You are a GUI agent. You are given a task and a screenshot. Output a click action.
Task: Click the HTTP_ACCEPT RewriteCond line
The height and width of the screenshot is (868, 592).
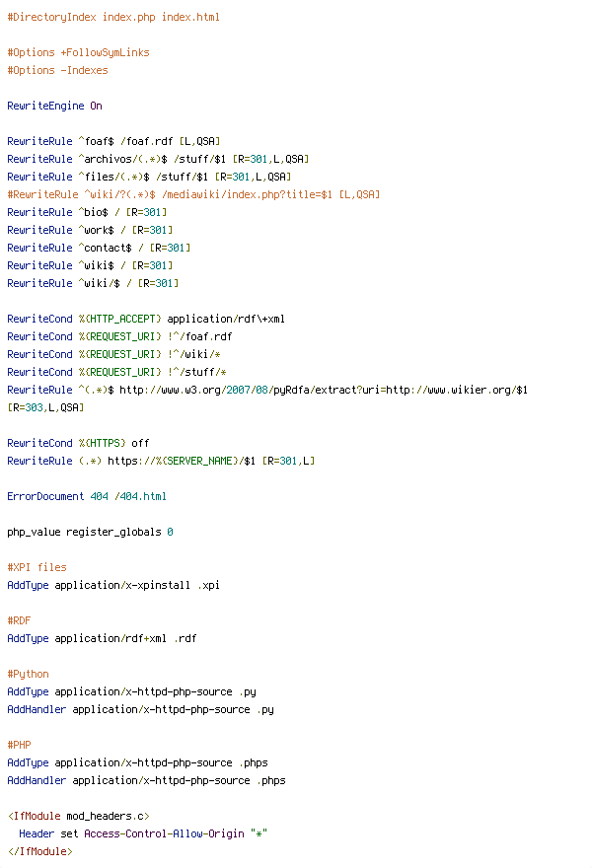pos(146,319)
